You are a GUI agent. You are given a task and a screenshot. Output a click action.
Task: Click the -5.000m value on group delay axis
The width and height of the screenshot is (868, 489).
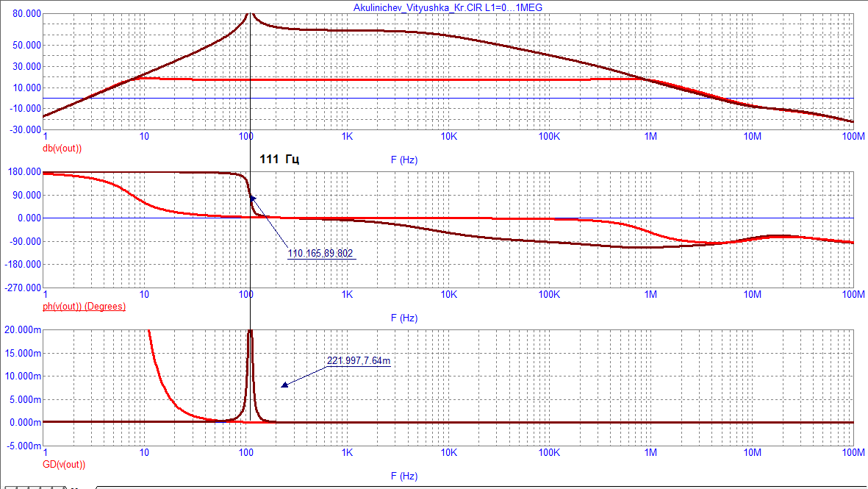[24, 446]
